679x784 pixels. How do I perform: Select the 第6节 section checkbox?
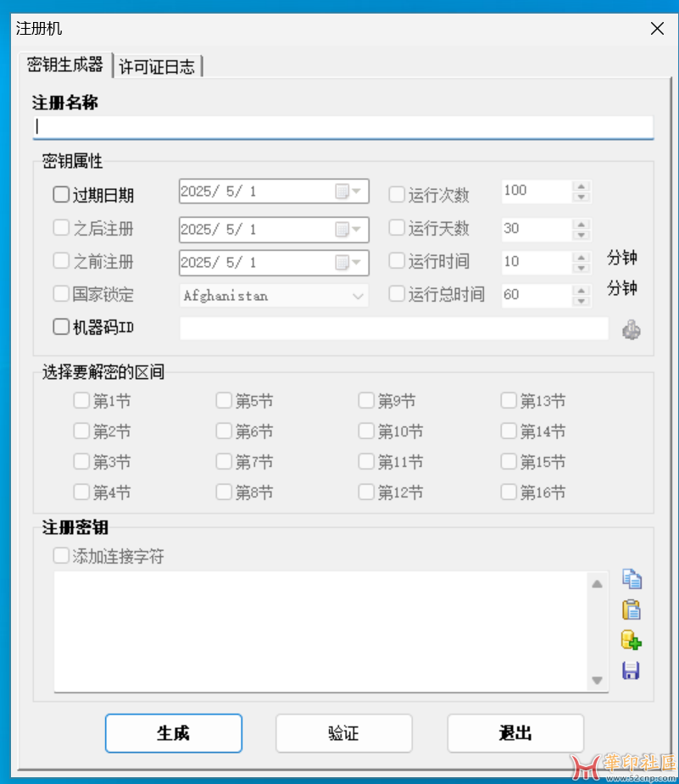[224, 431]
